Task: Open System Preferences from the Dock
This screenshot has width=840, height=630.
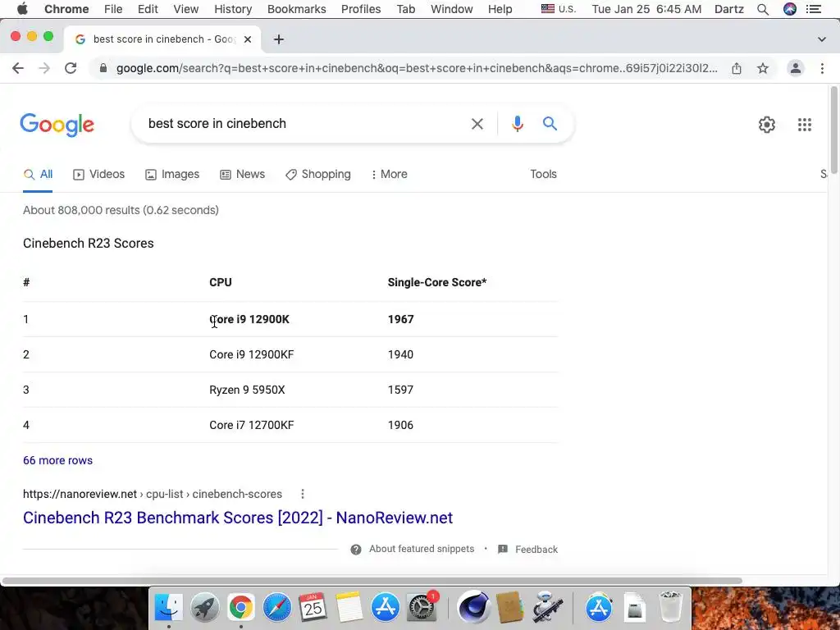Action: (422, 607)
